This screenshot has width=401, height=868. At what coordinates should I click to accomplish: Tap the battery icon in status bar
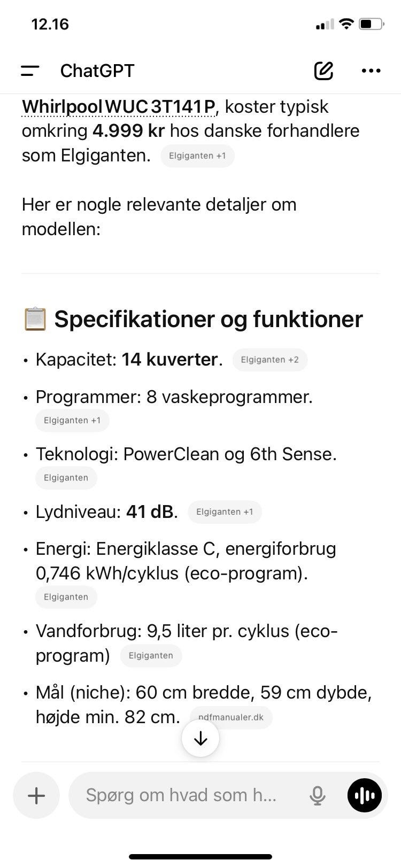click(x=371, y=24)
